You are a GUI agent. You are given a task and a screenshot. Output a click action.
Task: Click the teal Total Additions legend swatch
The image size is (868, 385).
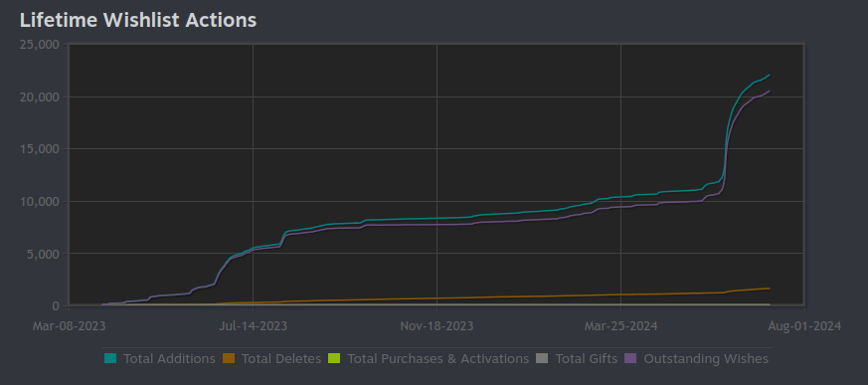coord(110,358)
